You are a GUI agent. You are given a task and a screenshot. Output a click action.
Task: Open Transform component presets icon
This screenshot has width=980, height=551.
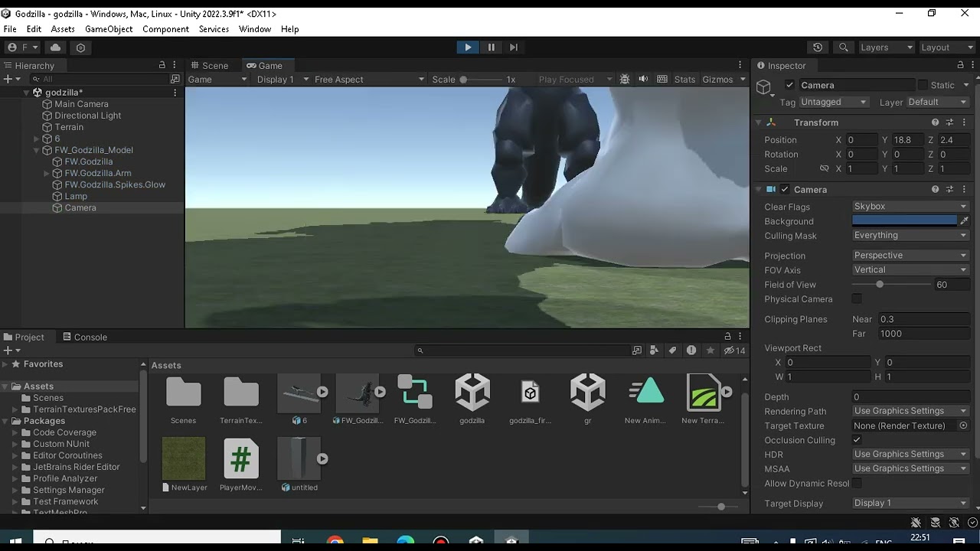tap(949, 122)
